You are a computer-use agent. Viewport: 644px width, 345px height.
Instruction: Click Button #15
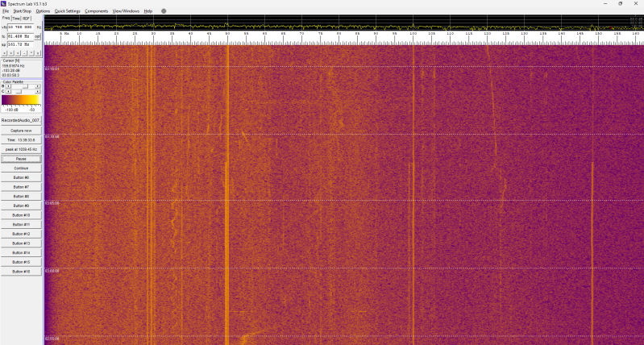click(x=21, y=262)
